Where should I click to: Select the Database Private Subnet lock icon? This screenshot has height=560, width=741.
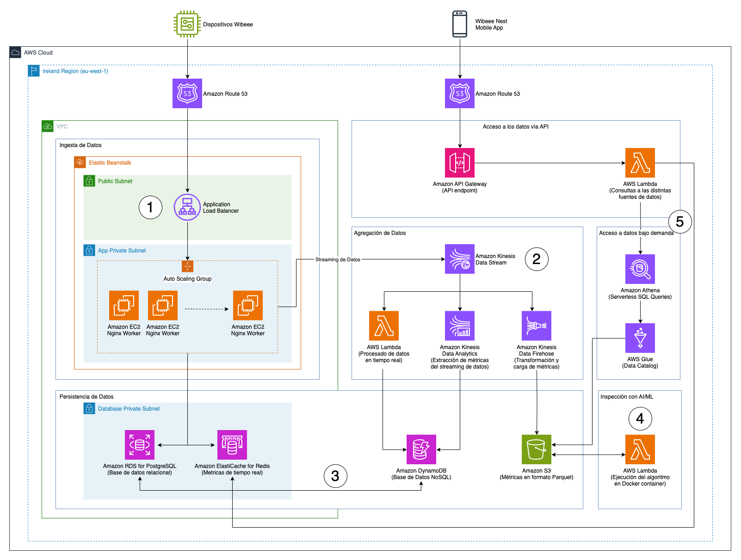tap(89, 408)
